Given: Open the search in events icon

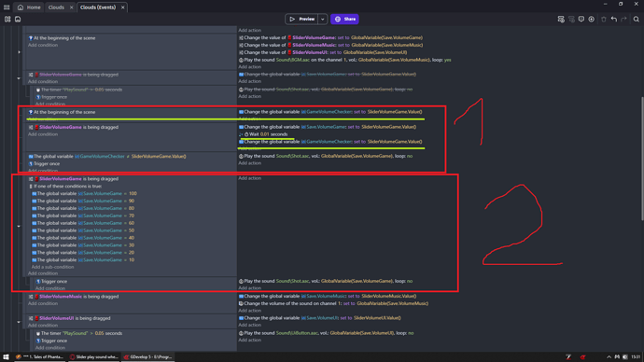Looking at the screenshot, I should (637, 20).
